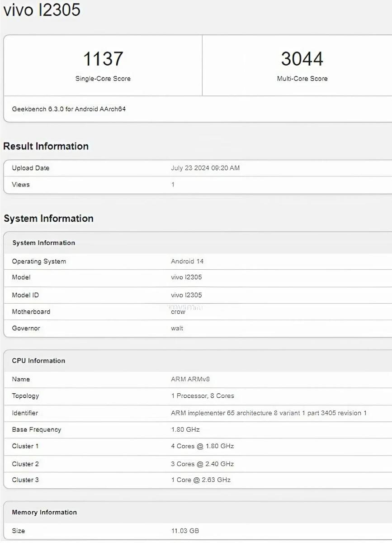Click the memory 'Size' row label
Screen dimensions: 392x543
click(19, 531)
